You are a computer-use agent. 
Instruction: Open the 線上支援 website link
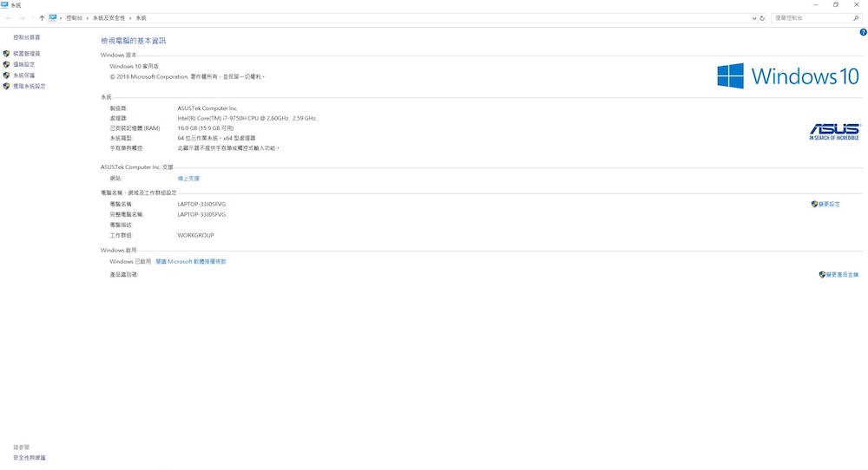point(188,179)
